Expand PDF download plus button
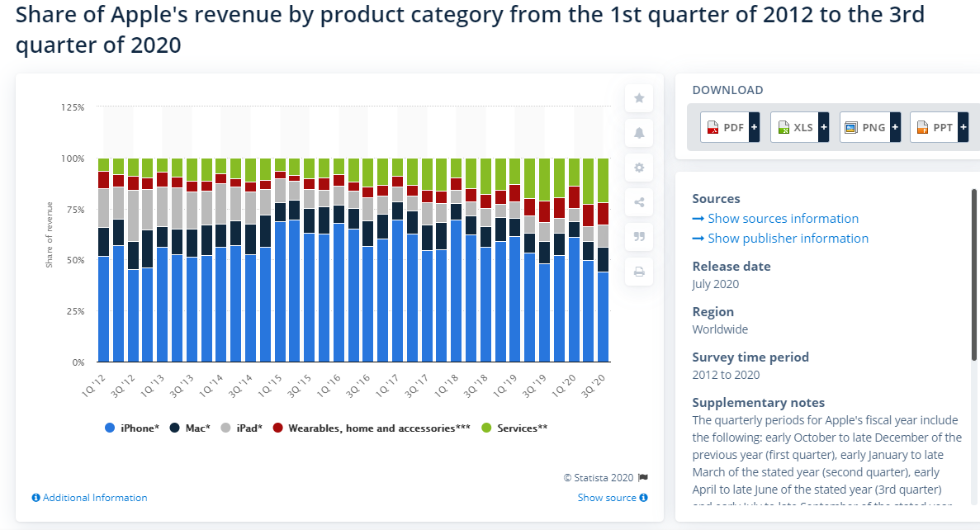This screenshot has height=530, width=980. coord(755,127)
